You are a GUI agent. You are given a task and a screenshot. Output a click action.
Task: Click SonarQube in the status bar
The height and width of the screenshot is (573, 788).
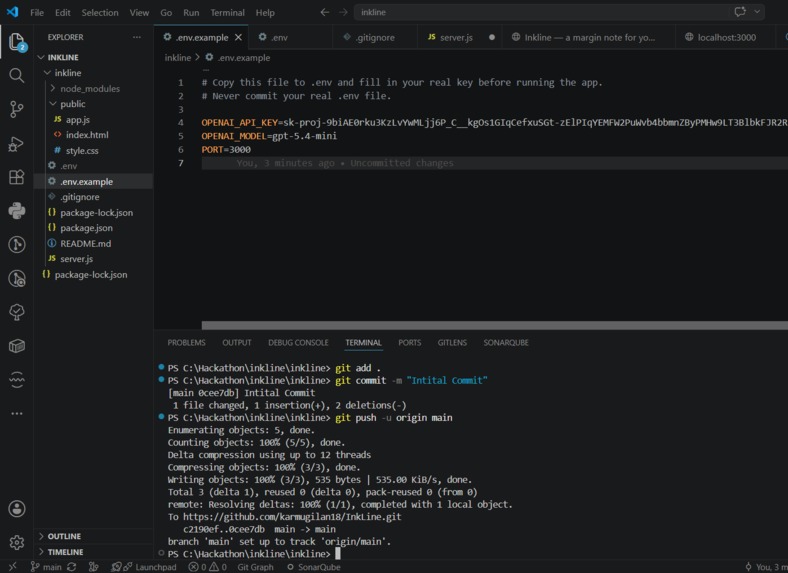[x=314, y=567]
